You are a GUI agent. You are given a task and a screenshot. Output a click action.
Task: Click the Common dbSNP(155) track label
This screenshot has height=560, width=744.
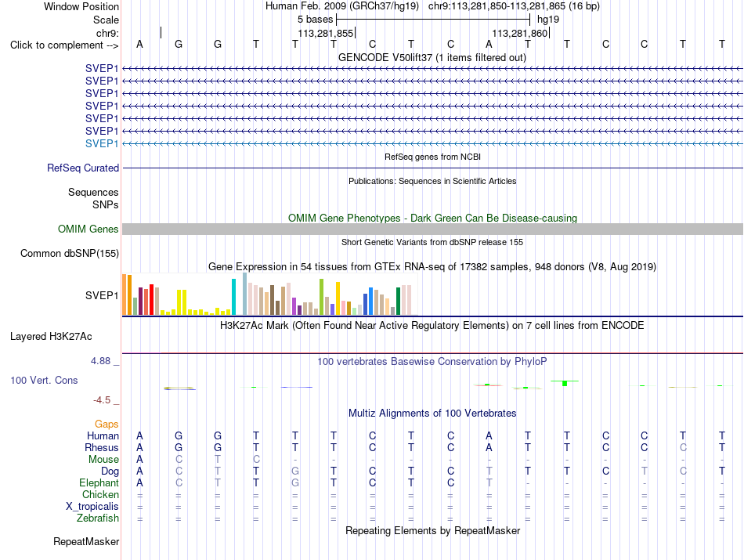coord(70,254)
